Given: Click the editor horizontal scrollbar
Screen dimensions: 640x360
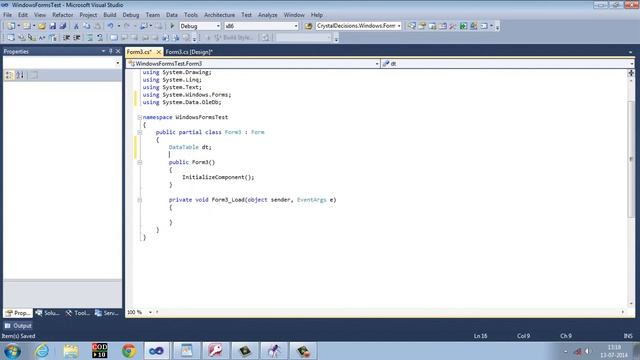Looking at the screenshot, I should pos(390,312).
